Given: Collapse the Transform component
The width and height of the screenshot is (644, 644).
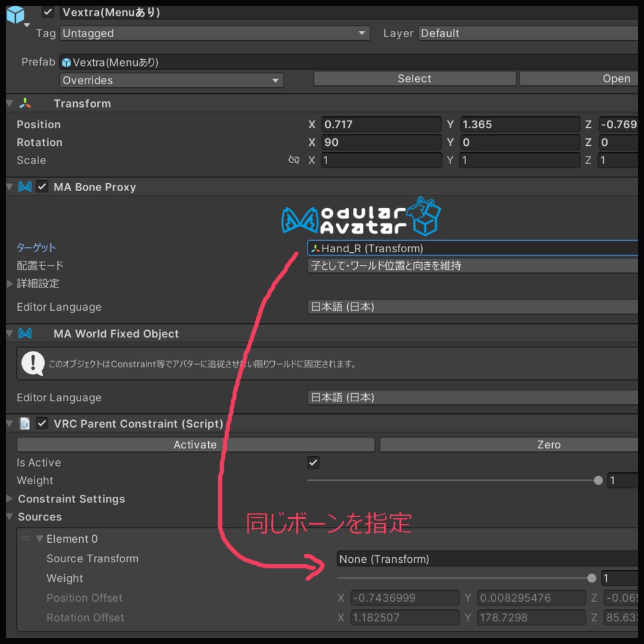Looking at the screenshot, I should click(x=10, y=104).
